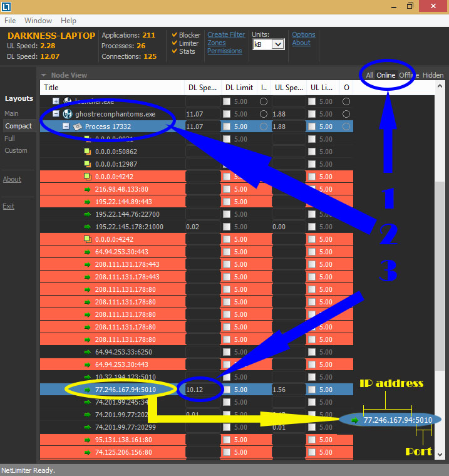
Task: Sort by the Title column header
Action: [x=112, y=88]
